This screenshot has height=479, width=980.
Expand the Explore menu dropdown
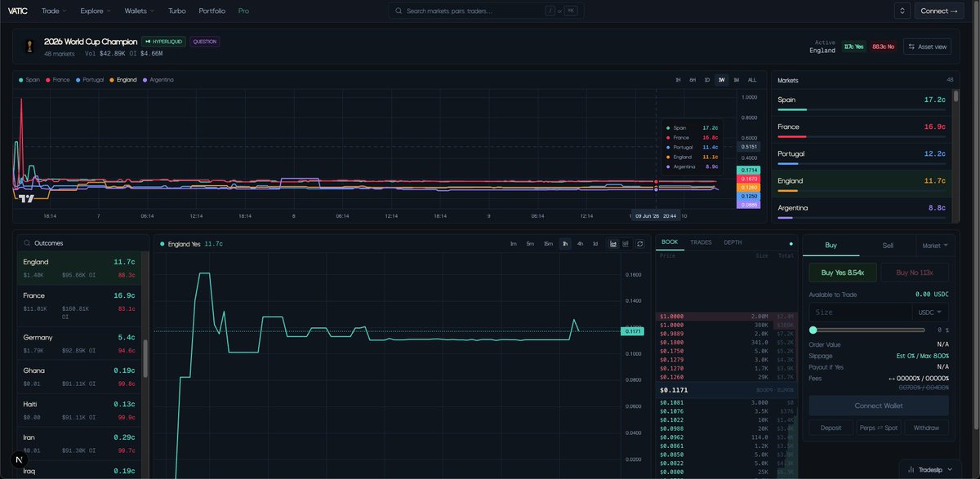(x=97, y=11)
